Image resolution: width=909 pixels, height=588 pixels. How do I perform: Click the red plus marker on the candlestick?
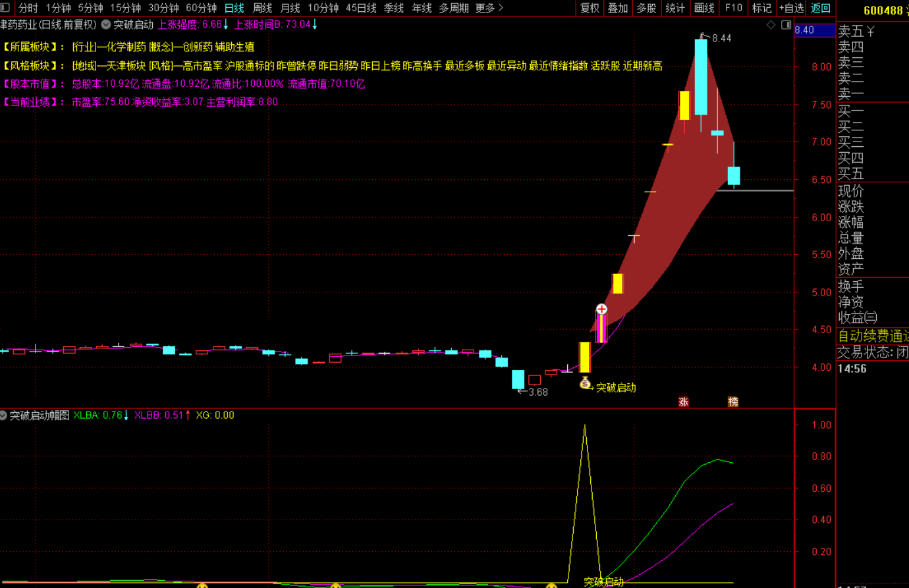click(601, 309)
